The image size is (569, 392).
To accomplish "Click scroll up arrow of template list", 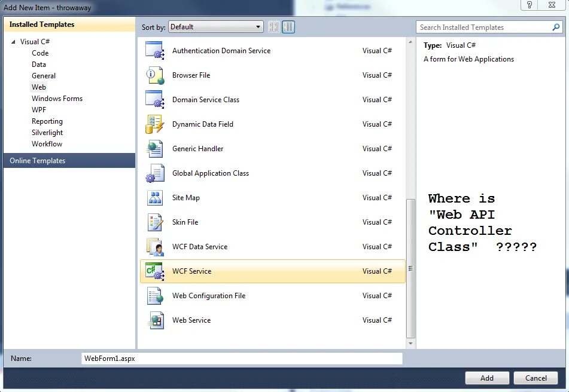I will [x=410, y=42].
